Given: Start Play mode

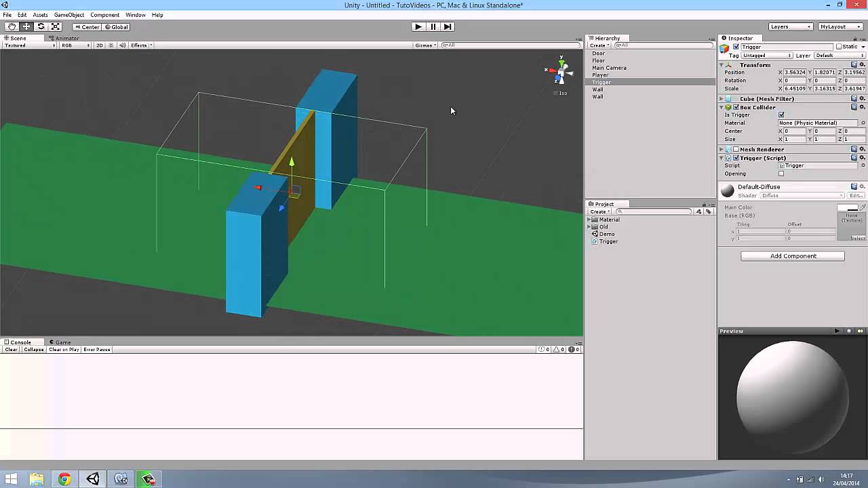Looking at the screenshot, I should 418,26.
